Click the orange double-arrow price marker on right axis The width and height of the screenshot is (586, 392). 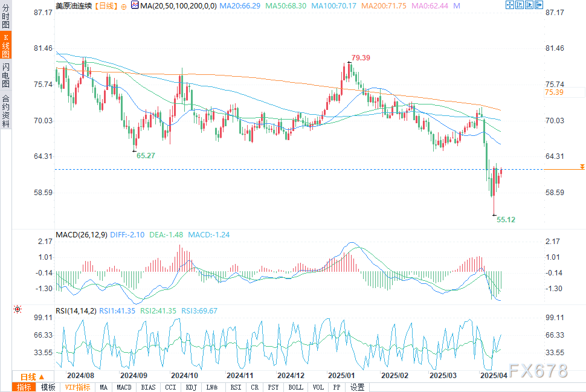pyautogui.click(x=581, y=166)
